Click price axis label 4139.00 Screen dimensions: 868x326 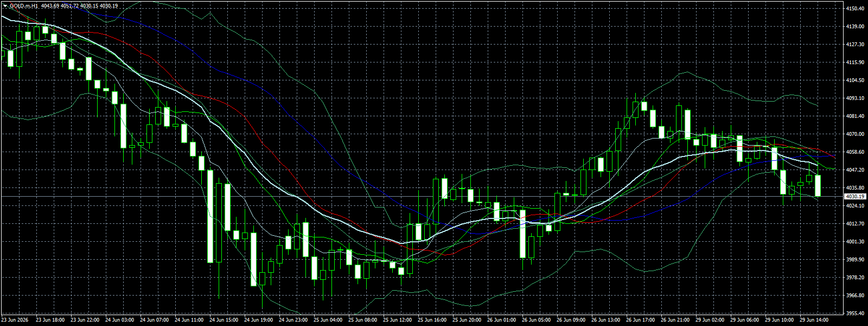click(855, 27)
